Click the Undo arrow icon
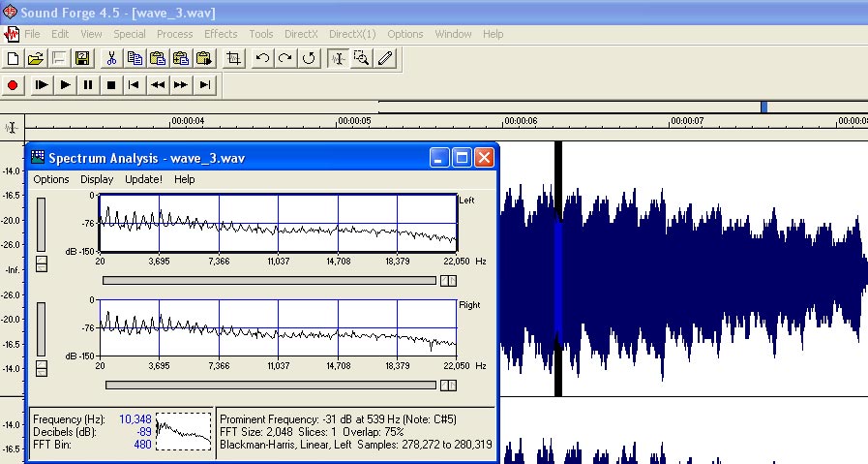 [262, 58]
